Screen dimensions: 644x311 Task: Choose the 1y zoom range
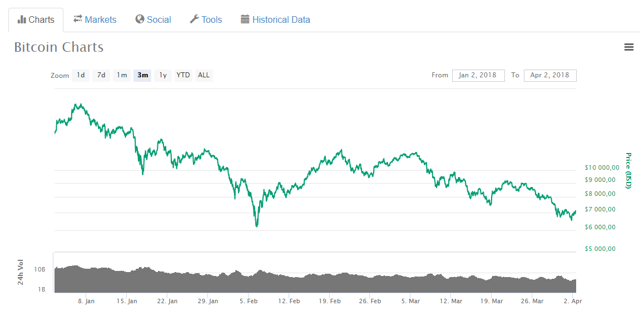(x=163, y=75)
